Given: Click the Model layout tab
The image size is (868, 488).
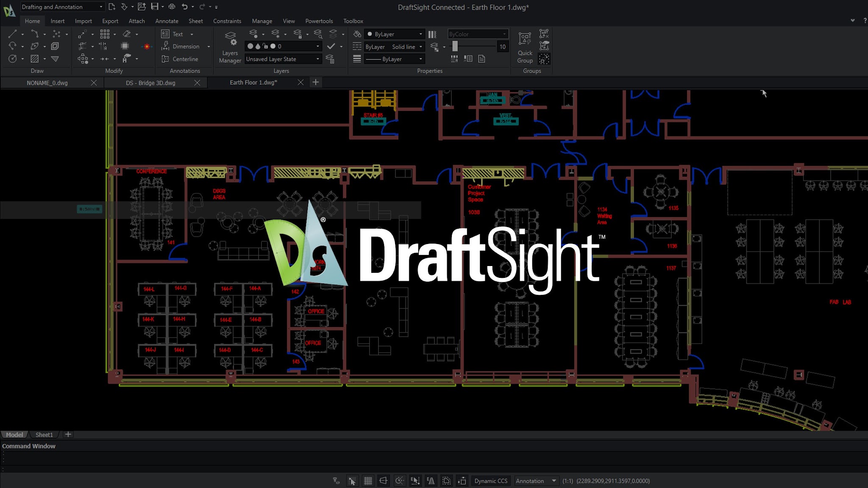Looking at the screenshot, I should click(14, 435).
